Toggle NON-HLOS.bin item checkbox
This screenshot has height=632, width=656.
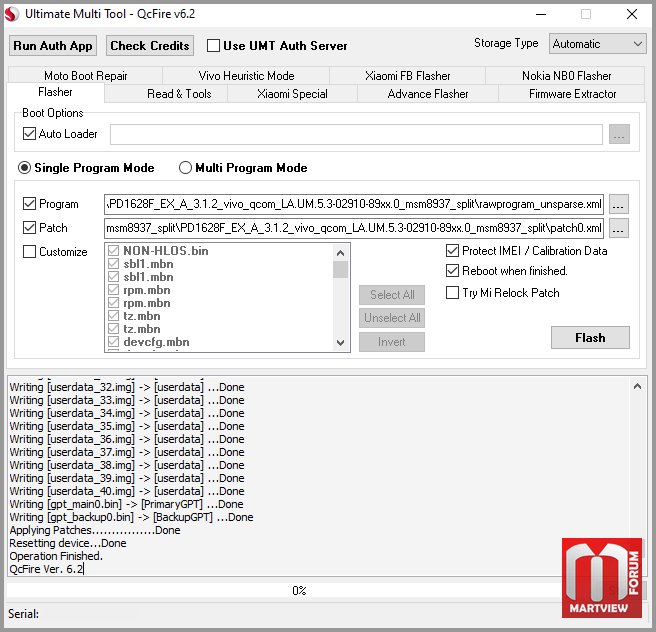(113, 251)
